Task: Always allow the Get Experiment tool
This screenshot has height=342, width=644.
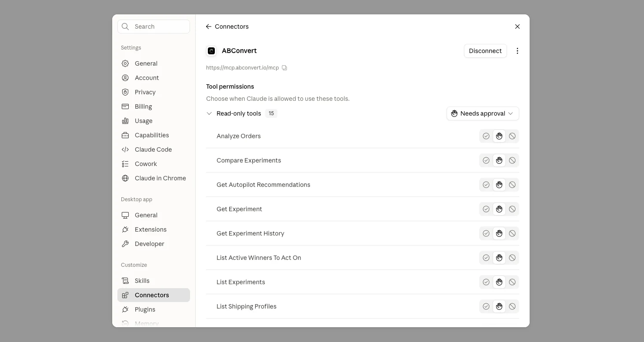Action: (486, 209)
